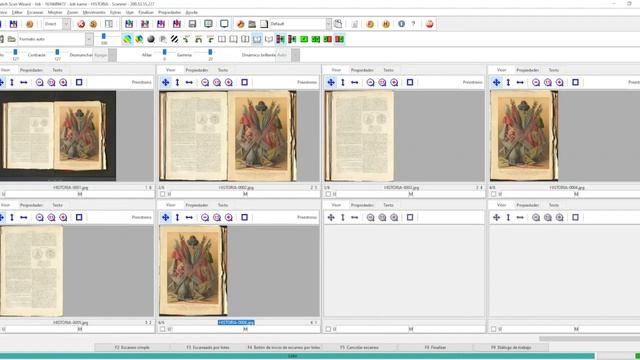Click the magnifier over pages icon
Viewport: 640px width, 360px height.
338,24
